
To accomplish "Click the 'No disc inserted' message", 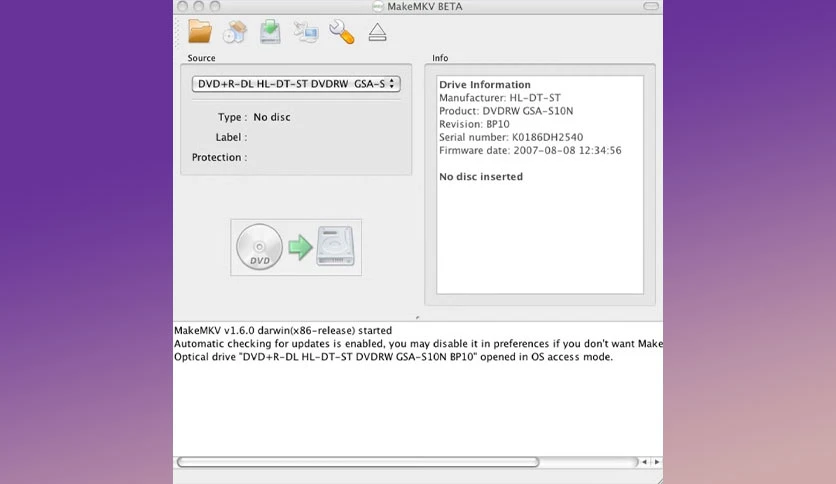I will [481, 176].
